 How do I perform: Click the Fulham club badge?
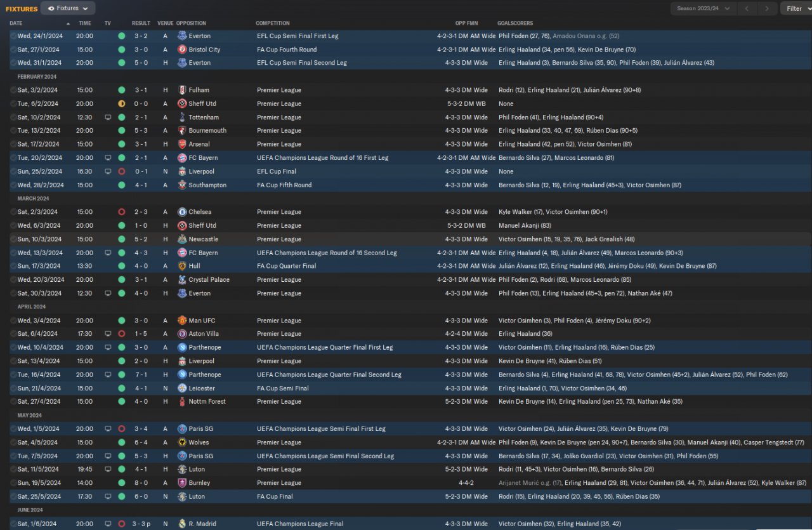coord(182,90)
